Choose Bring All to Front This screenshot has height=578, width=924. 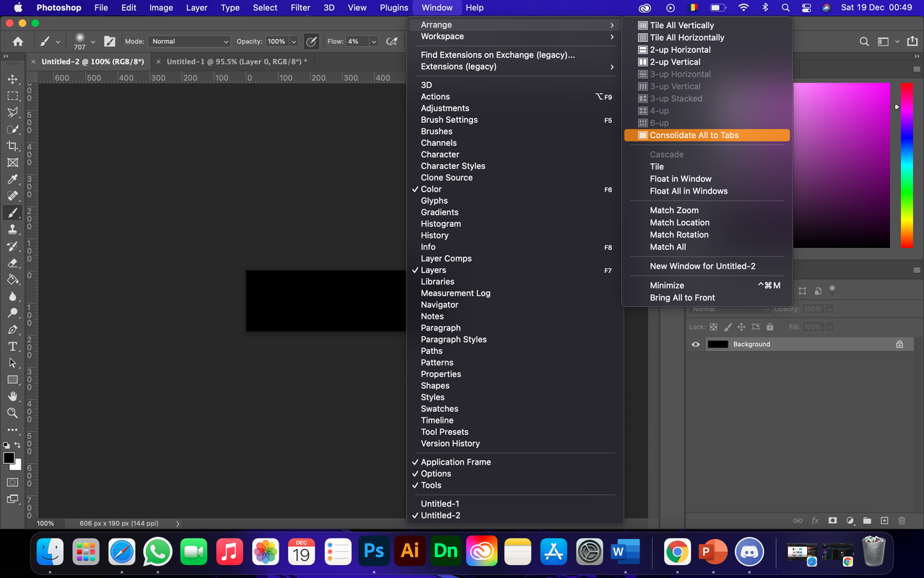707,298
